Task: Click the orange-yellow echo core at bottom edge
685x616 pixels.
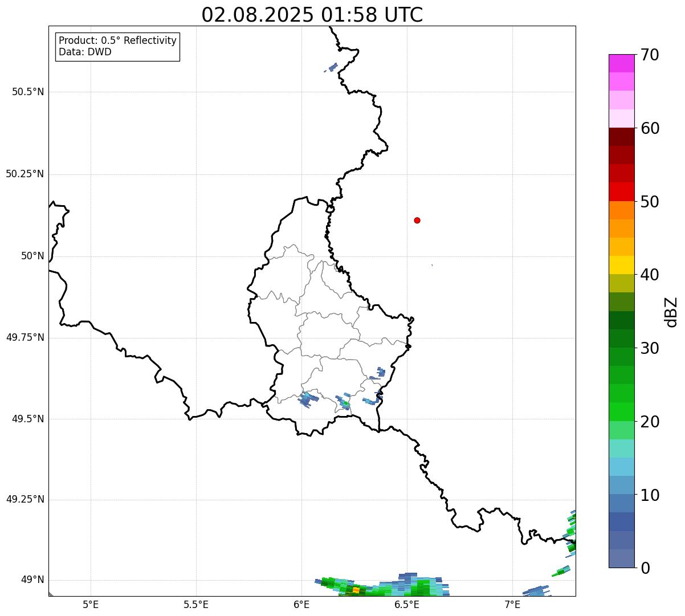Action: click(356, 590)
